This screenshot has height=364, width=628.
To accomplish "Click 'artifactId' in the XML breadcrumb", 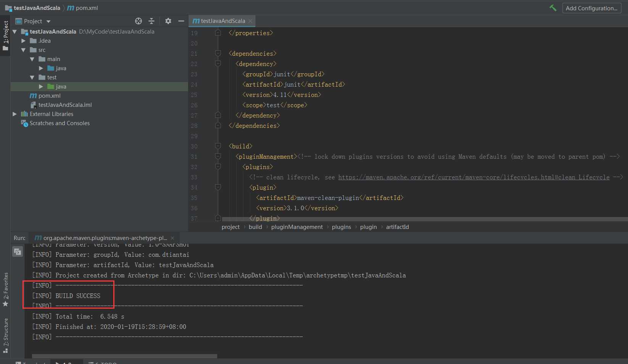I will [x=397, y=227].
